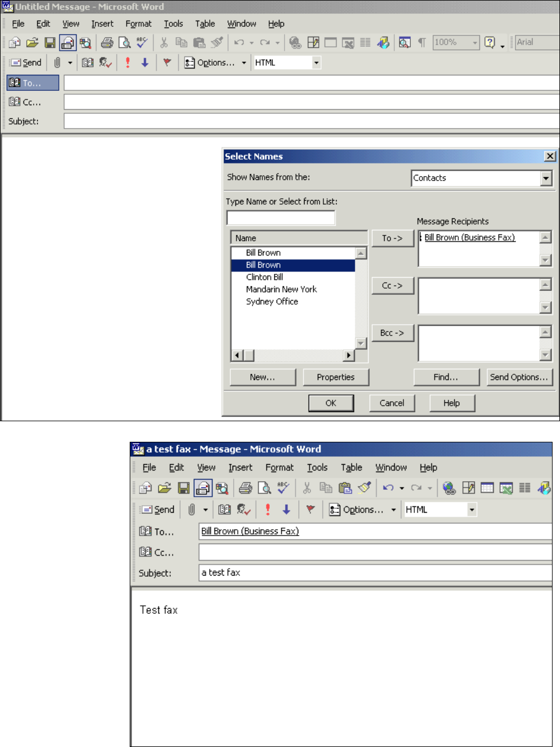The width and height of the screenshot is (560, 747).
Task: Expand Undo history arrow in Untitled Message toolbar
Action: click(251, 42)
